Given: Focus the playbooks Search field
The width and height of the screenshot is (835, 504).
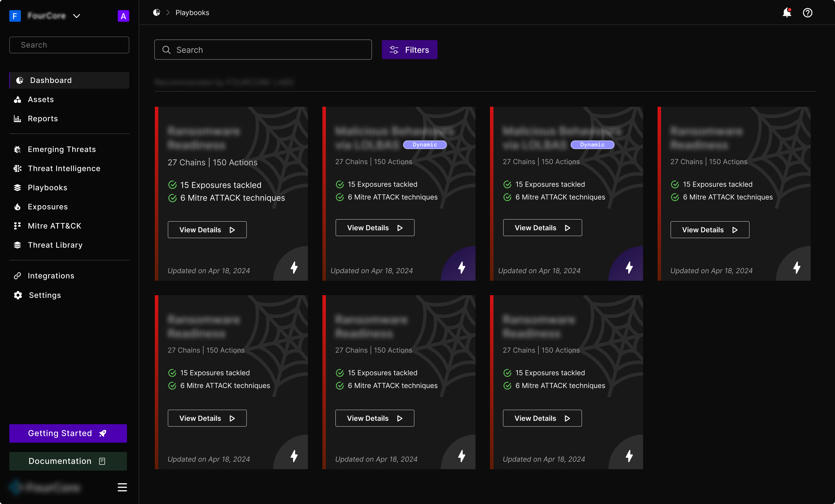Looking at the screenshot, I should 263,50.
